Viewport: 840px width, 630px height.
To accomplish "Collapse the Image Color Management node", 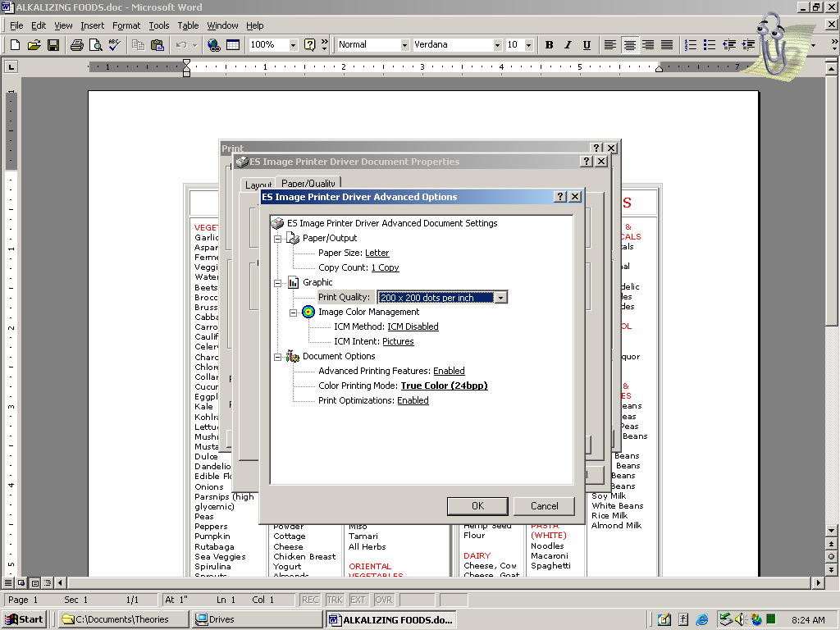I will click(x=293, y=313).
